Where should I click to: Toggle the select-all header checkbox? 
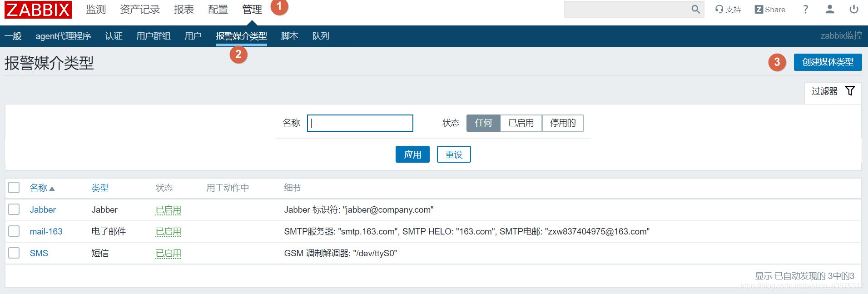(x=14, y=188)
